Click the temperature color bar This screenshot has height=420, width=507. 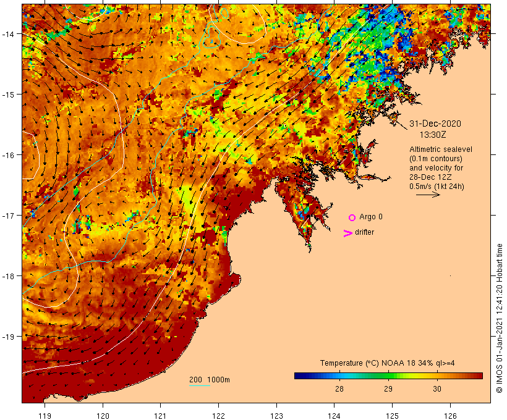tap(388, 376)
